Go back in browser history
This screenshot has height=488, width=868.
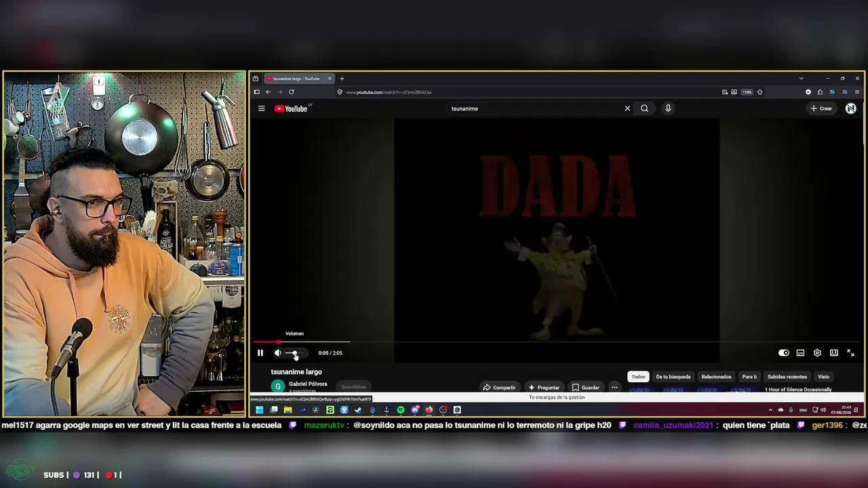tap(268, 92)
